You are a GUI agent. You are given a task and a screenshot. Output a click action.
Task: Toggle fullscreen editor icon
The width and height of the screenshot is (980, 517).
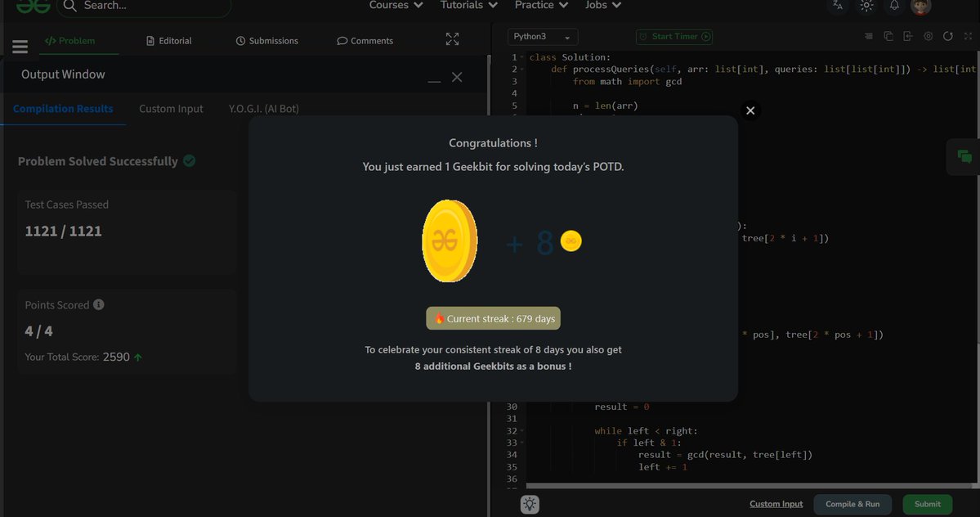pyautogui.click(x=968, y=36)
